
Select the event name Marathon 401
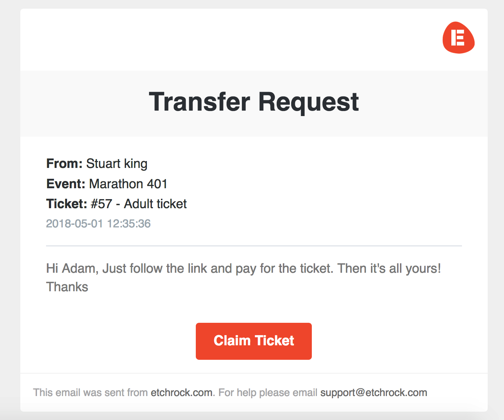[128, 184]
